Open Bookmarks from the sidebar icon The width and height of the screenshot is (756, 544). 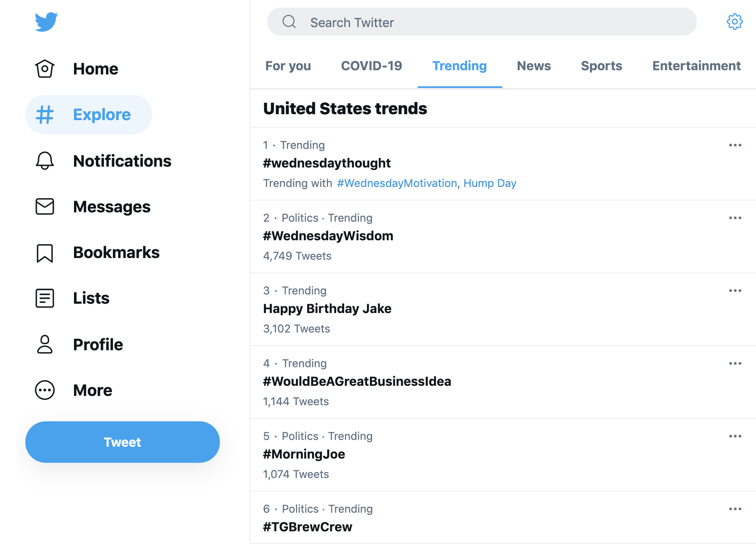44,252
